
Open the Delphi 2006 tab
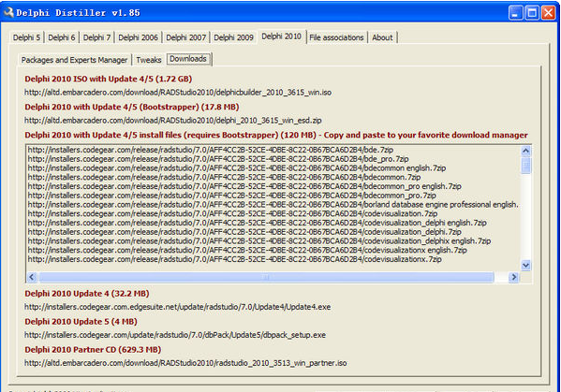138,37
